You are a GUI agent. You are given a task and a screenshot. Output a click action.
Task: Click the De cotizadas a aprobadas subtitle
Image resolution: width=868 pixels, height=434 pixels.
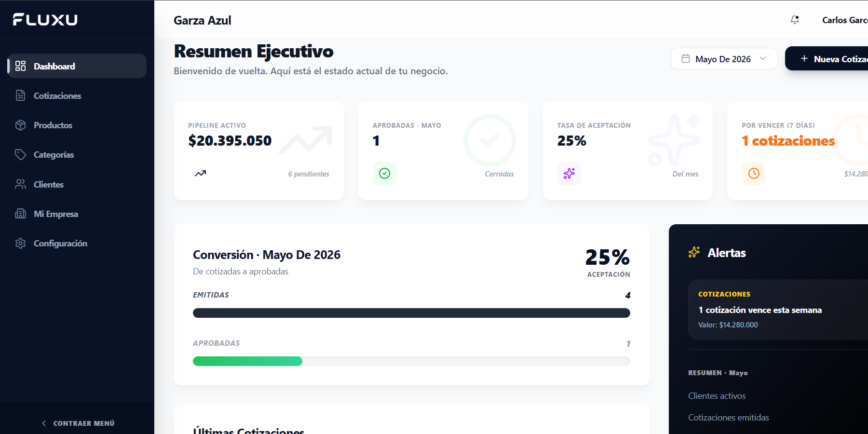pos(241,271)
